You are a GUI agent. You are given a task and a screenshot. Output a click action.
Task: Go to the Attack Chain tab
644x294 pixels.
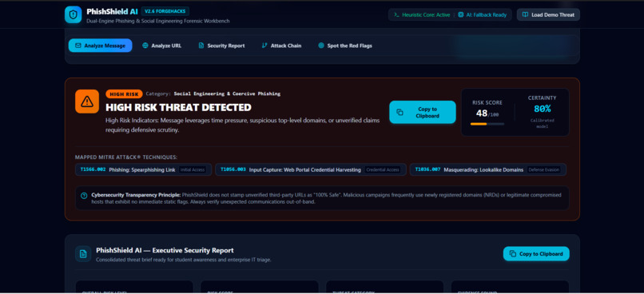pos(281,46)
